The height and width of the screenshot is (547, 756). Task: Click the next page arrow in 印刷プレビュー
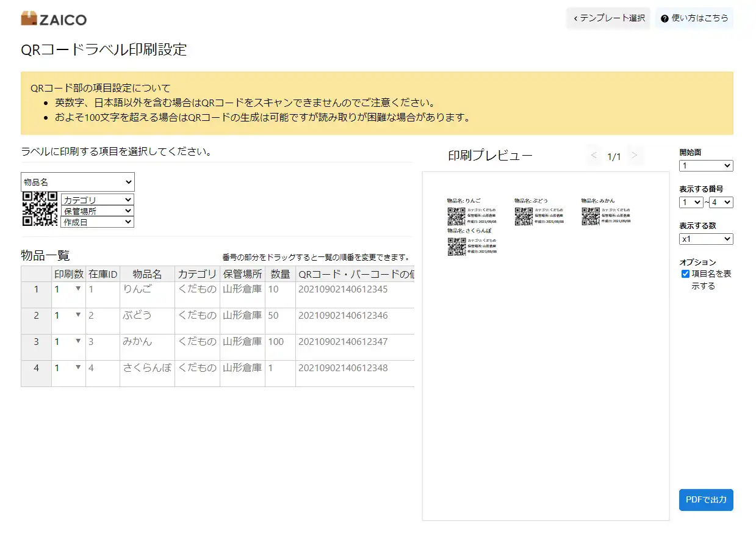point(635,156)
